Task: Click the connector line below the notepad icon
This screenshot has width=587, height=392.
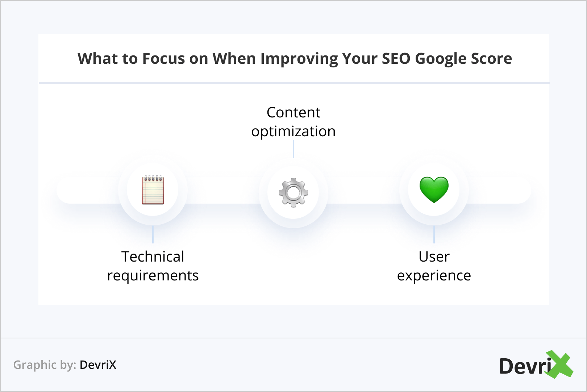Action: pos(153,234)
